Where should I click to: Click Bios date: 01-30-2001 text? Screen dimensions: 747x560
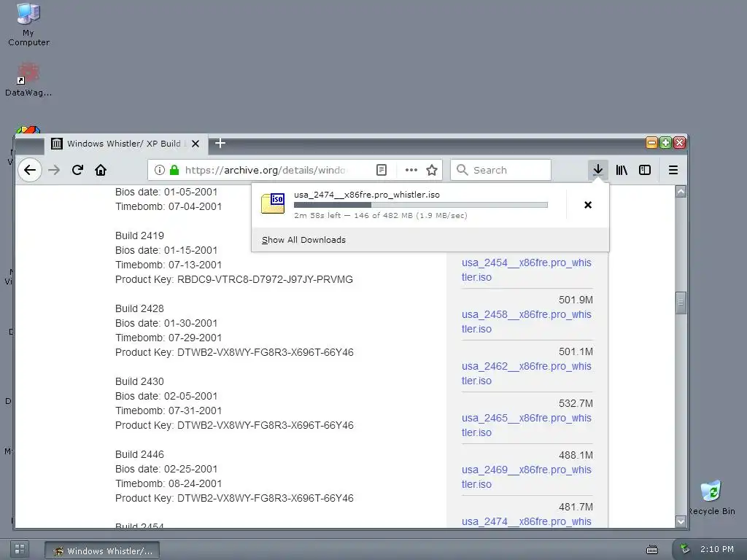(166, 323)
